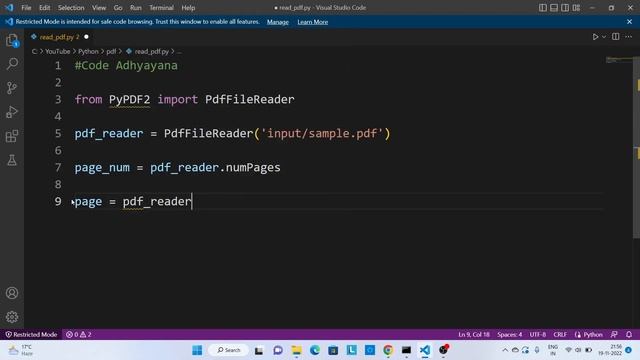Change indentation via Spaces: 4
This screenshot has width=640, height=360.
509,334
